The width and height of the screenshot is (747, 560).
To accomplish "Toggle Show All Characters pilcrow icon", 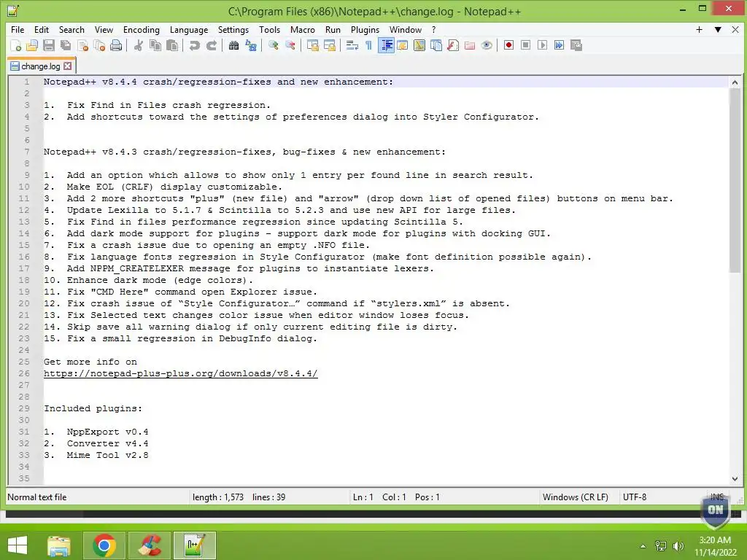I will tap(368, 45).
